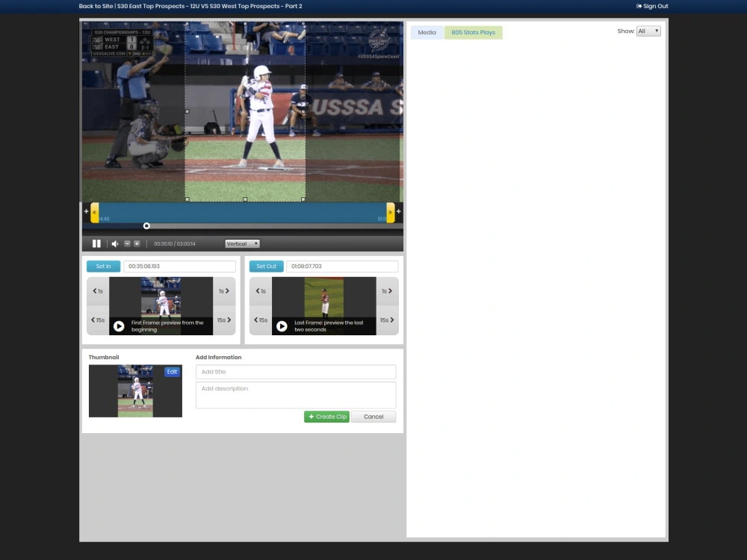The height and width of the screenshot is (560, 747).
Task: Cancel clip creation
Action: [373, 417]
